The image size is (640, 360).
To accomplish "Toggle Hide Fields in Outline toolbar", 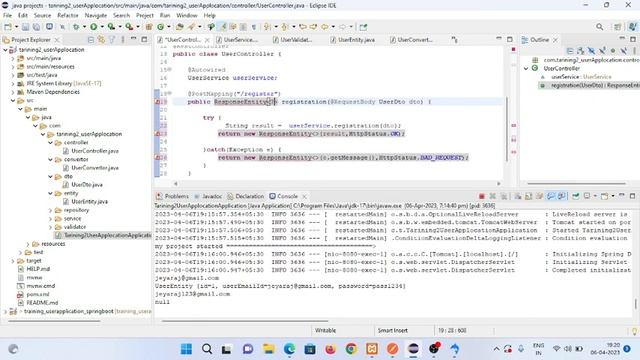I will (591, 51).
